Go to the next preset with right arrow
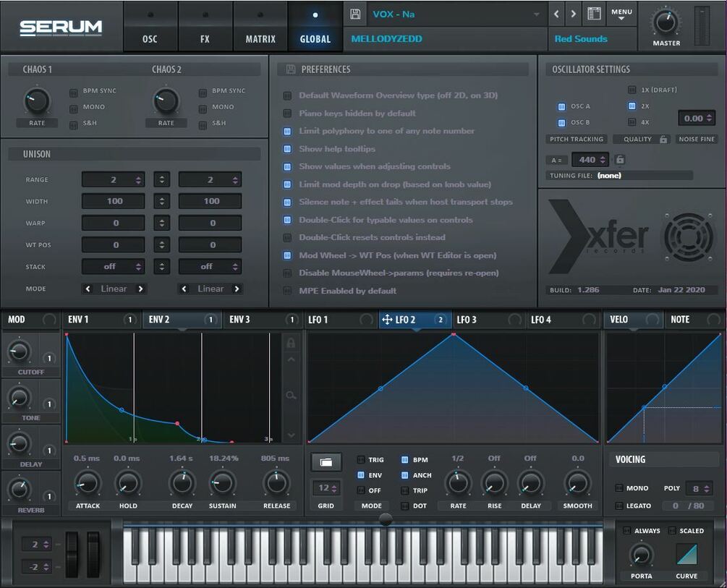The height and width of the screenshot is (588, 727). coord(574,14)
